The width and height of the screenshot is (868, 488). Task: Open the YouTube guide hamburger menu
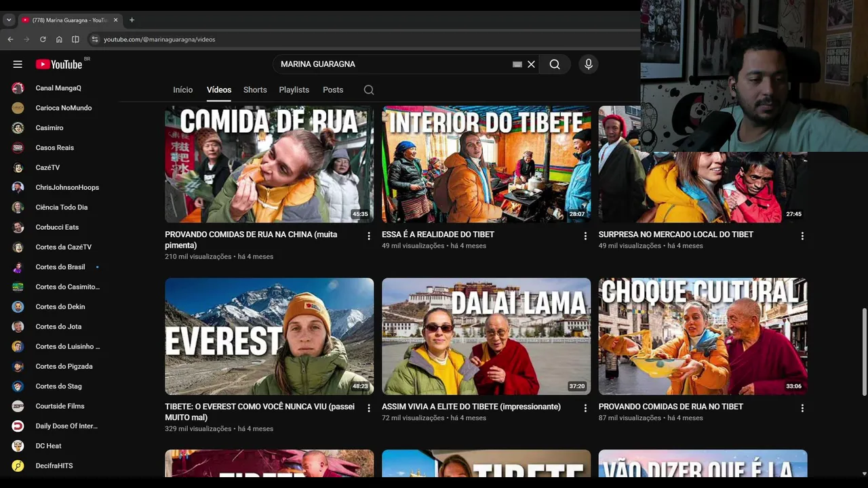coord(18,64)
